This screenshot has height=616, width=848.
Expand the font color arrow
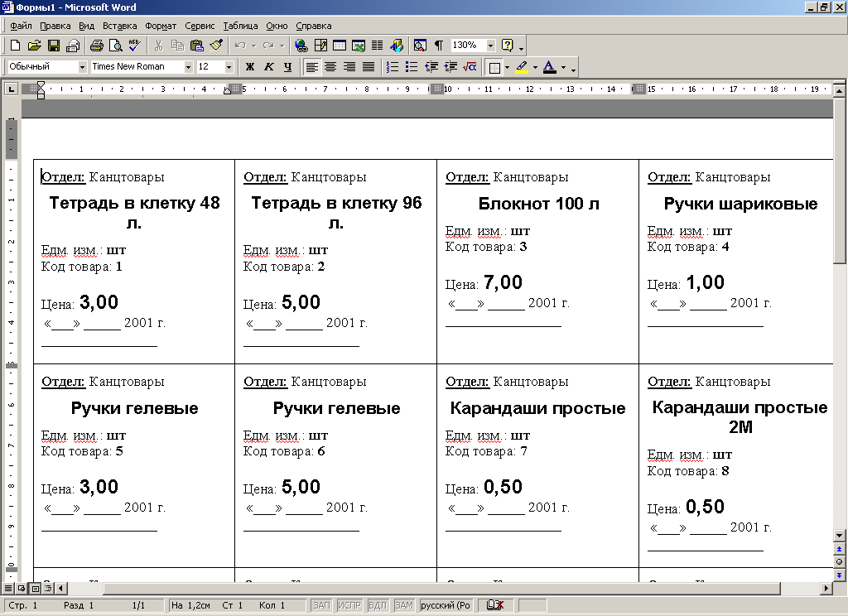563,67
